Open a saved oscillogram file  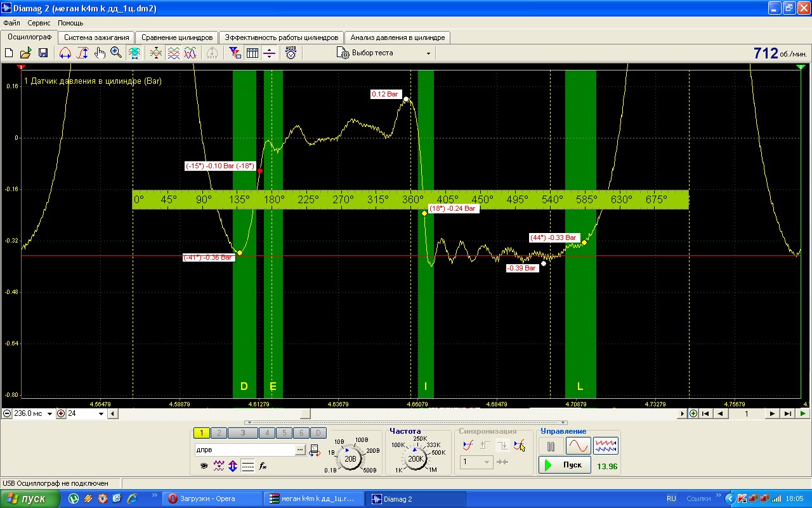click(x=26, y=53)
